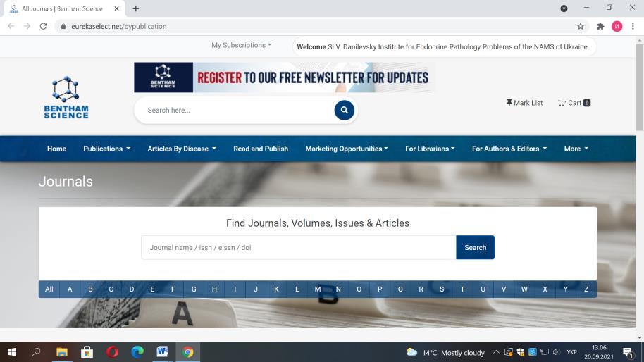Expand the More menu dropdown
This screenshot has width=644, height=362.
[x=576, y=149]
